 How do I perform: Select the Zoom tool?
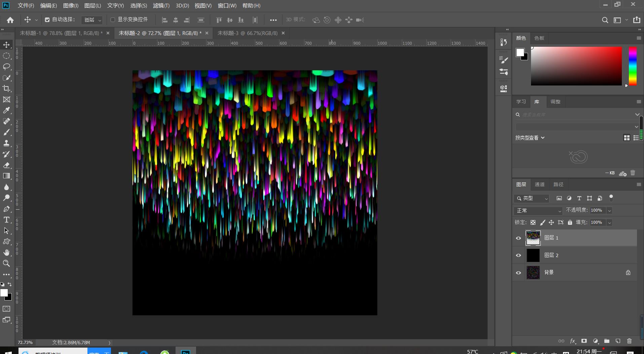6,263
